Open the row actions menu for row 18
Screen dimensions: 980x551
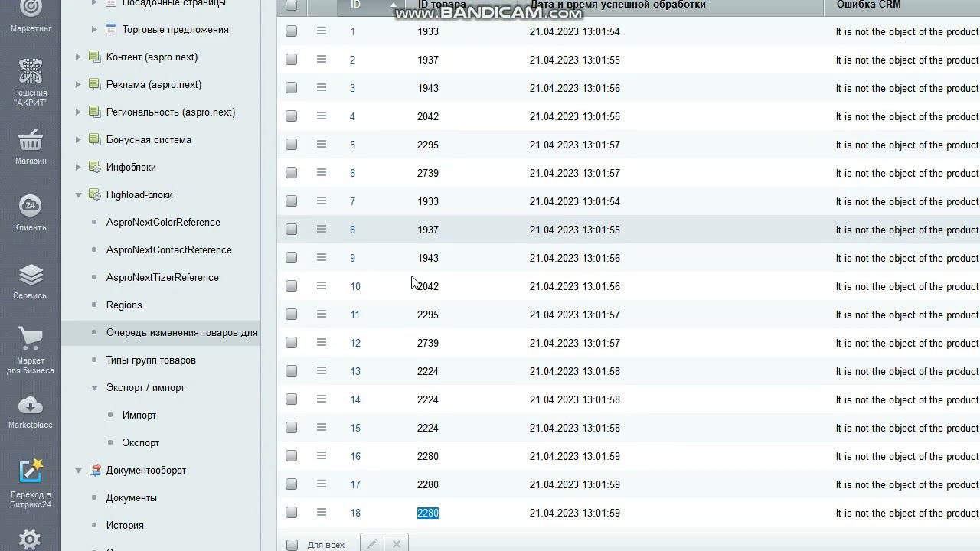pyautogui.click(x=322, y=512)
